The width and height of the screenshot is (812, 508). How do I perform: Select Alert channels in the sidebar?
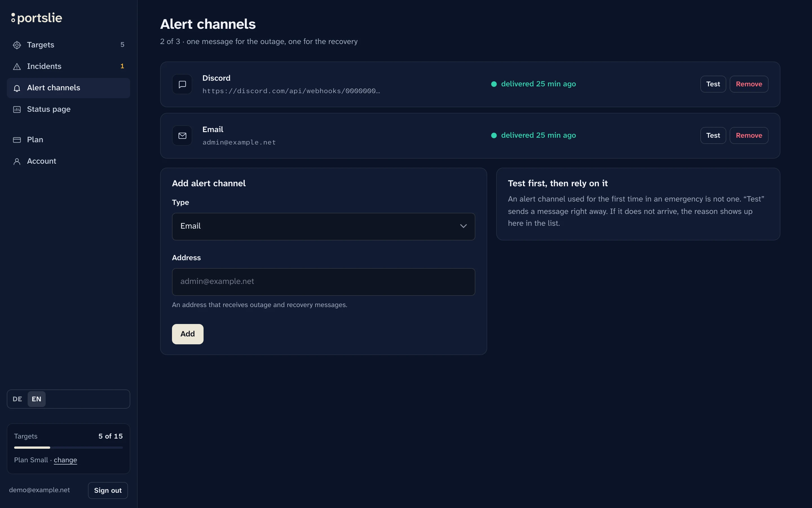69,88
